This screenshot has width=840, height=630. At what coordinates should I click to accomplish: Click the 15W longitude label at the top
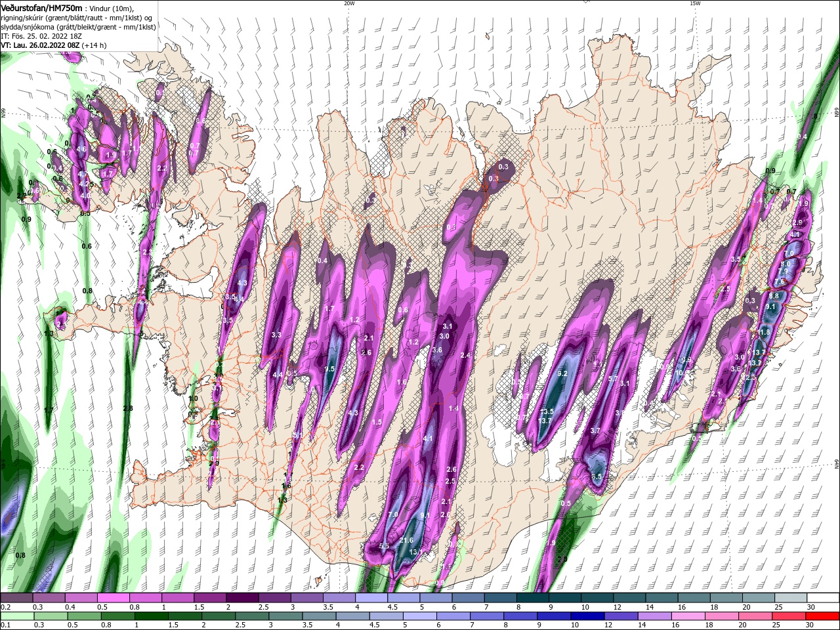(695, 3)
